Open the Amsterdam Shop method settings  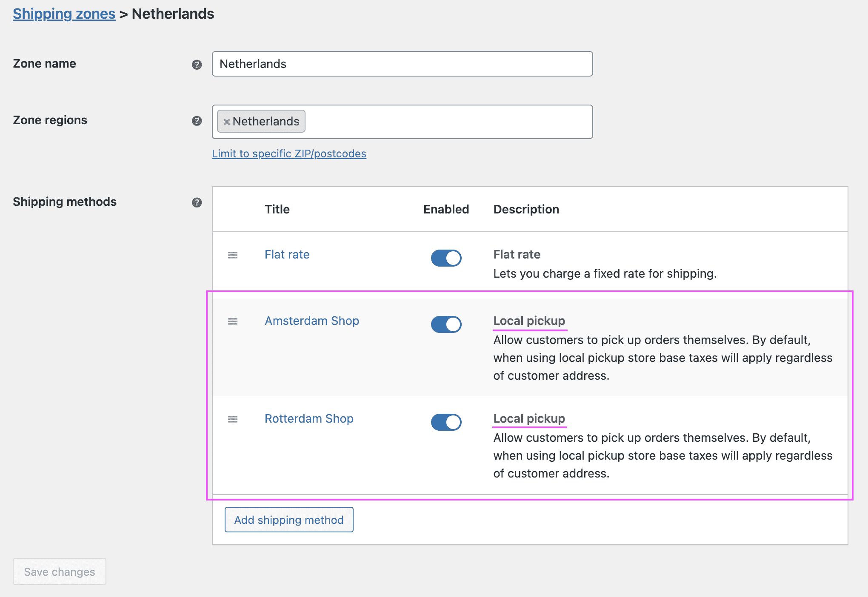point(312,321)
